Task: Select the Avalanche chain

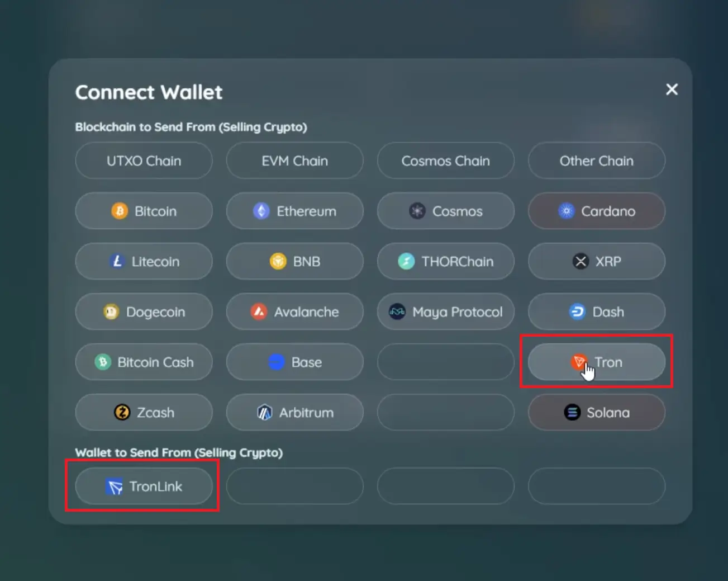Action: 294,312
